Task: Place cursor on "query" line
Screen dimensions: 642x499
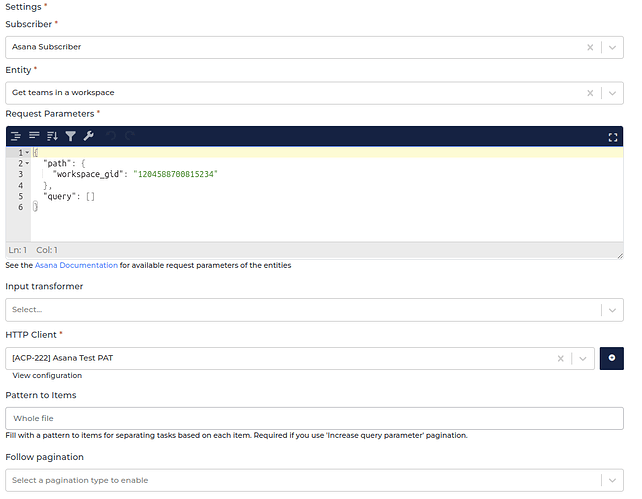Action: [69, 196]
